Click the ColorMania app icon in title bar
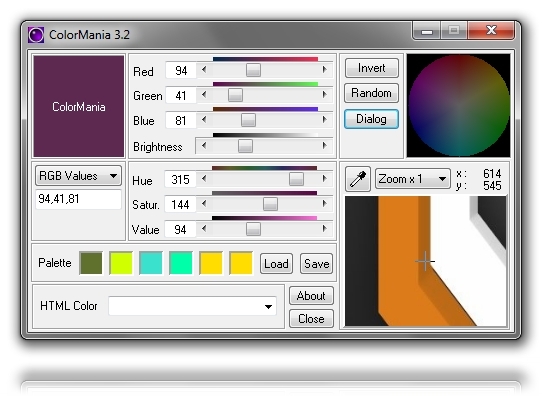Image resolution: width=542 pixels, height=396 pixels. [x=36, y=35]
